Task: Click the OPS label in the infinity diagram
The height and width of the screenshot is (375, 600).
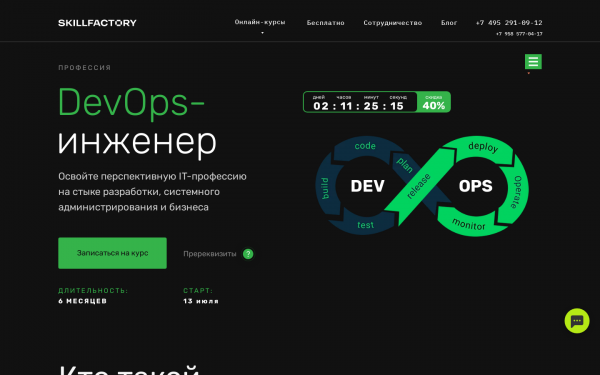Action: coord(476,186)
